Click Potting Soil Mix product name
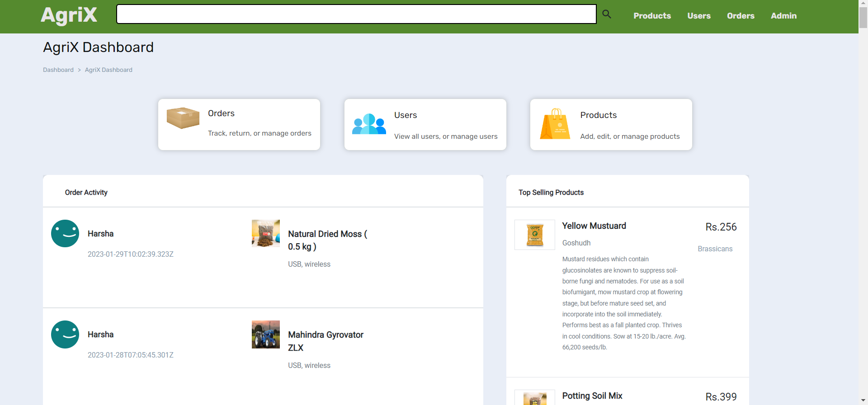This screenshot has width=868, height=405. coord(592,396)
